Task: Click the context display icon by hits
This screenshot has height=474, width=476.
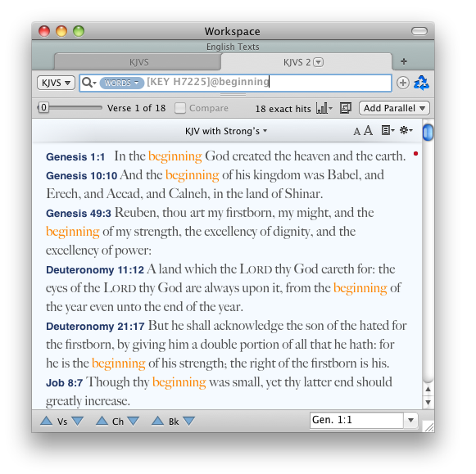Action: click(x=346, y=108)
